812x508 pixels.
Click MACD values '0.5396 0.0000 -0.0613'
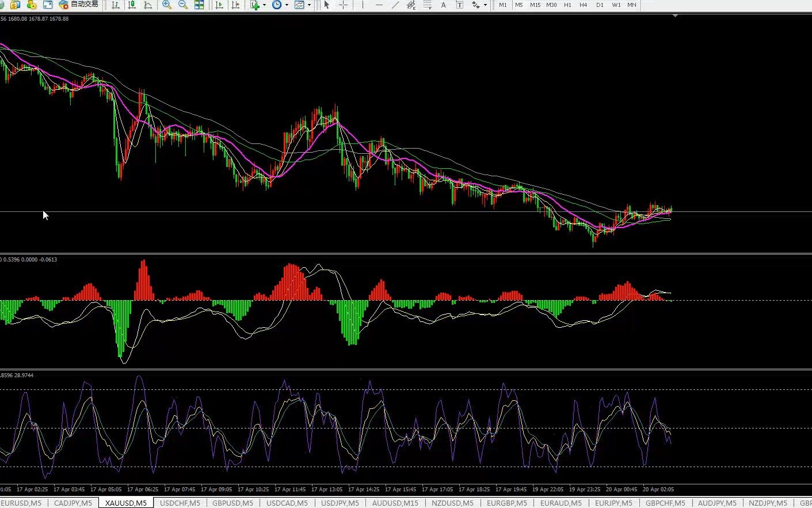point(31,260)
